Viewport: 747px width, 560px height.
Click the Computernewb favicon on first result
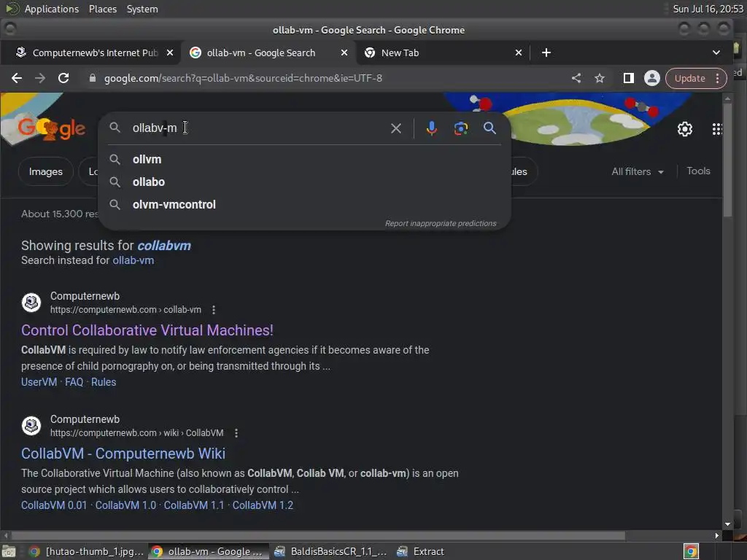tap(31, 303)
